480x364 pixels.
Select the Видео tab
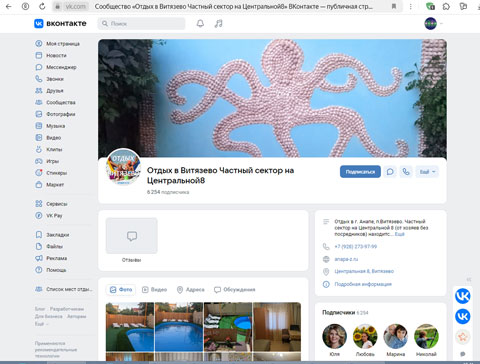pos(154,290)
